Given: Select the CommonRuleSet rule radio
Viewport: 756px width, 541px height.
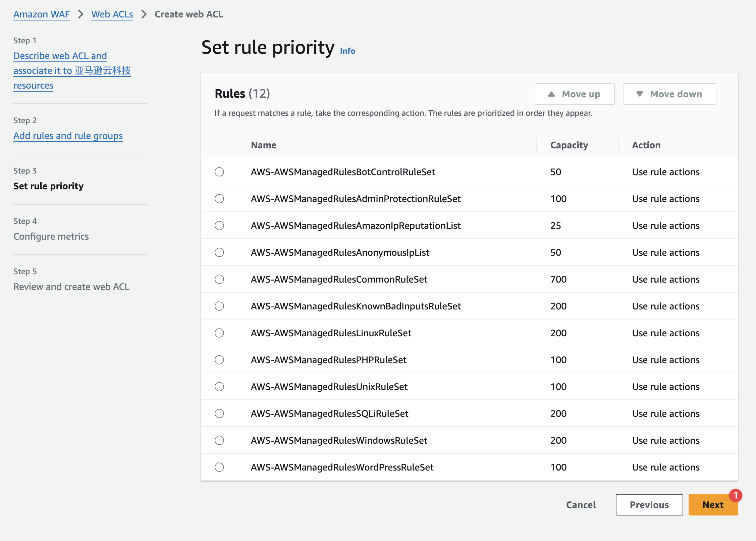Looking at the screenshot, I should pos(219,279).
